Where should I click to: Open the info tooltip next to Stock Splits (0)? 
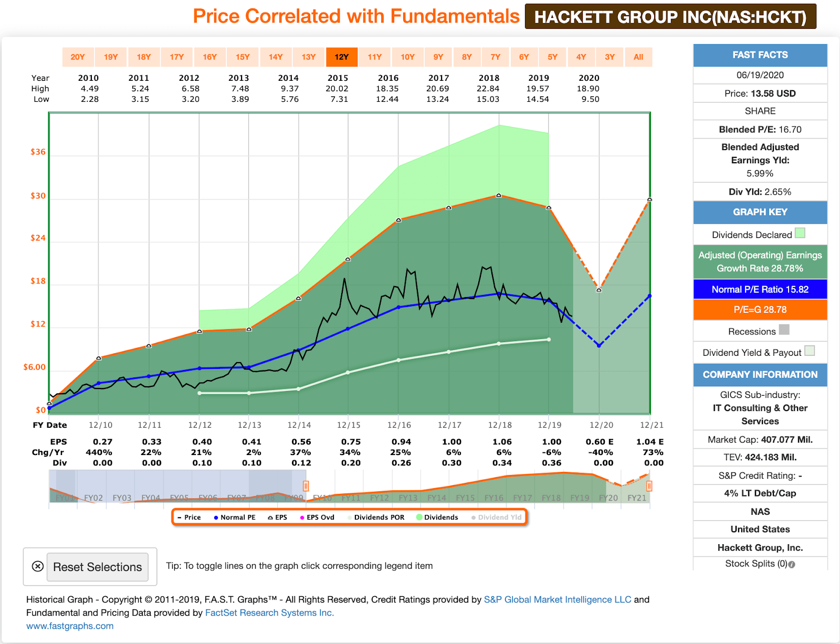pos(793,564)
